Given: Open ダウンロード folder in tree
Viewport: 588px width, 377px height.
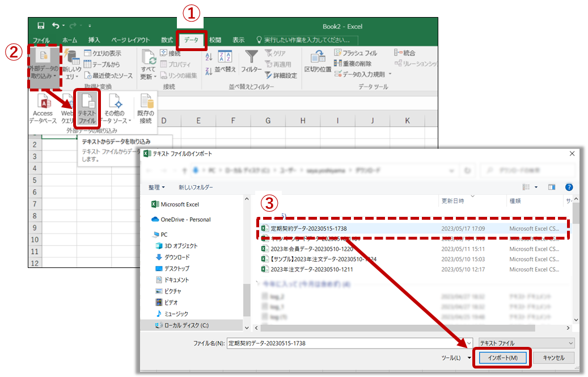Looking at the screenshot, I should pos(172,257).
